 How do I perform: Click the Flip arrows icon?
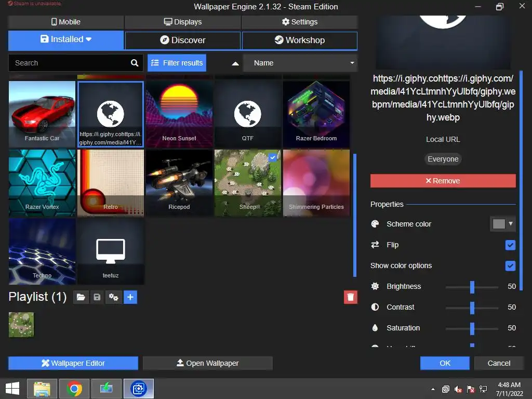pos(375,245)
